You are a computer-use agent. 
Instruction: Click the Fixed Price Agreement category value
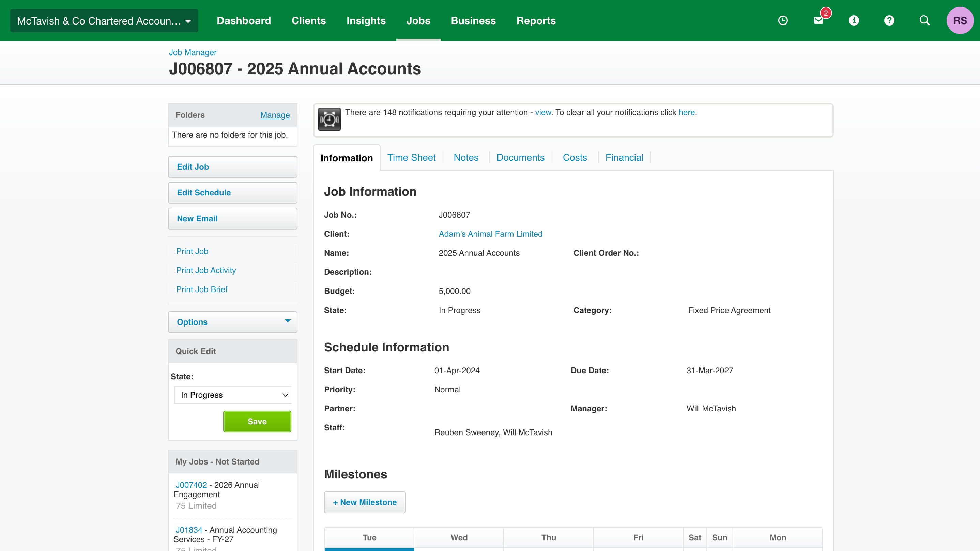[x=729, y=310]
